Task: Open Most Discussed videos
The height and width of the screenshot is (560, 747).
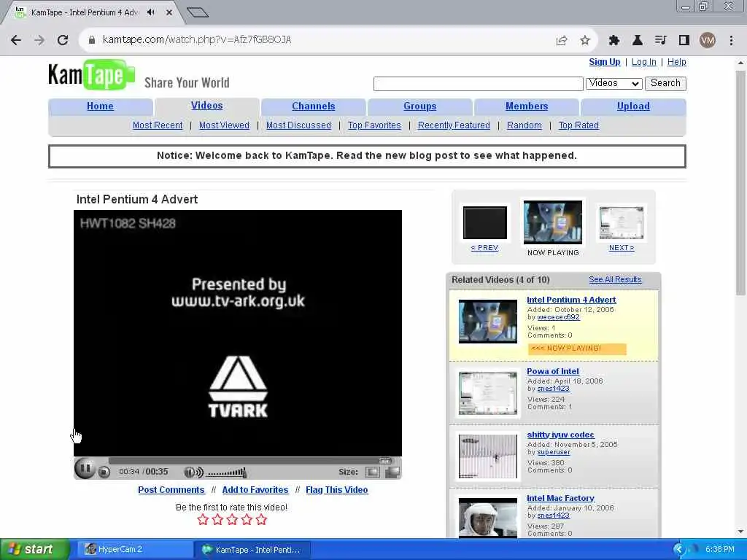Action: click(298, 125)
